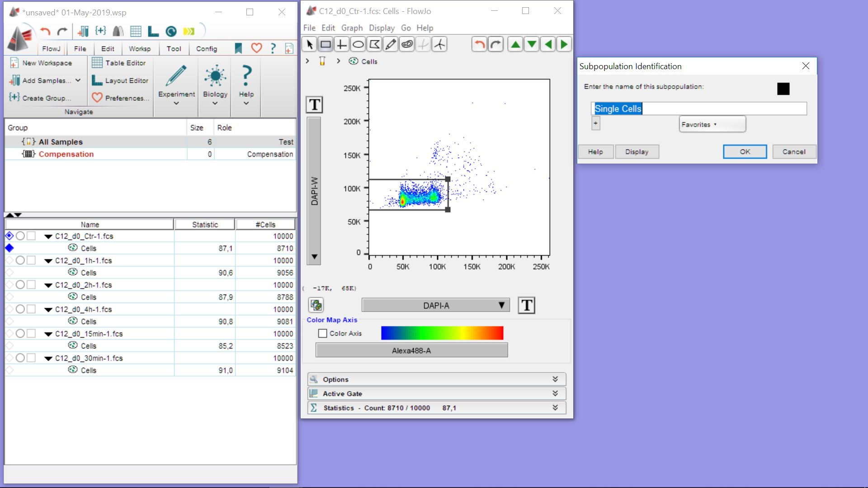Viewport: 868px width, 488px height.
Task: Toggle the radio button for C12_d0_1h-1.fcs
Action: click(20, 260)
